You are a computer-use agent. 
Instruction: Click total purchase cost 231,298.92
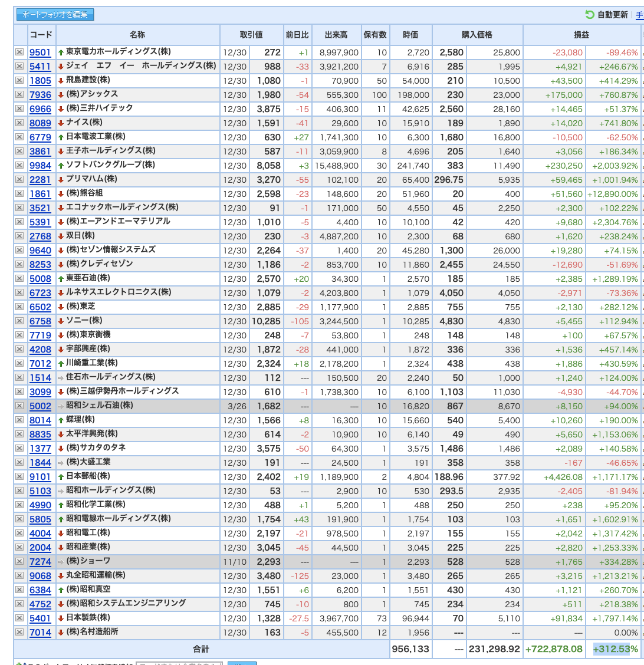[x=494, y=649]
